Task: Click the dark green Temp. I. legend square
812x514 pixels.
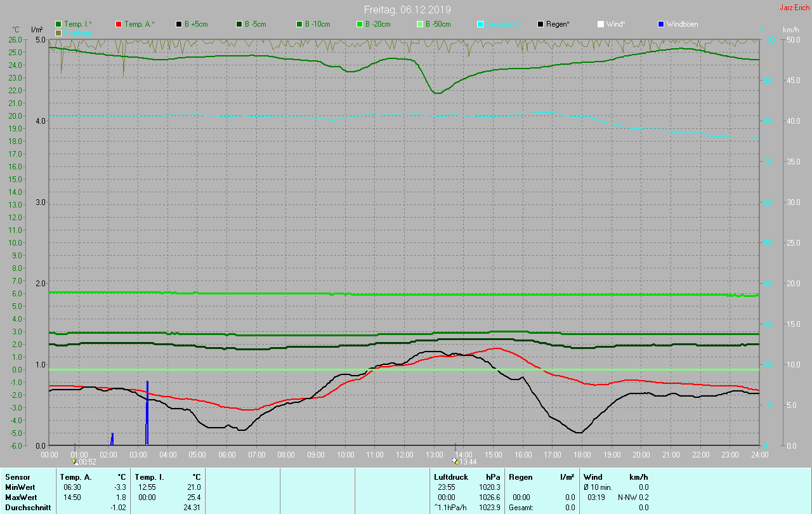Action: [x=59, y=24]
